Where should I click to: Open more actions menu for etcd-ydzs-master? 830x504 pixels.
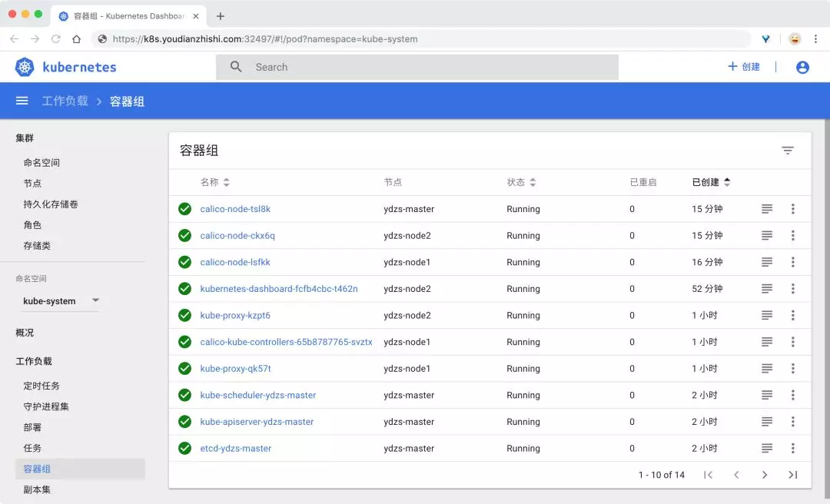(x=792, y=448)
